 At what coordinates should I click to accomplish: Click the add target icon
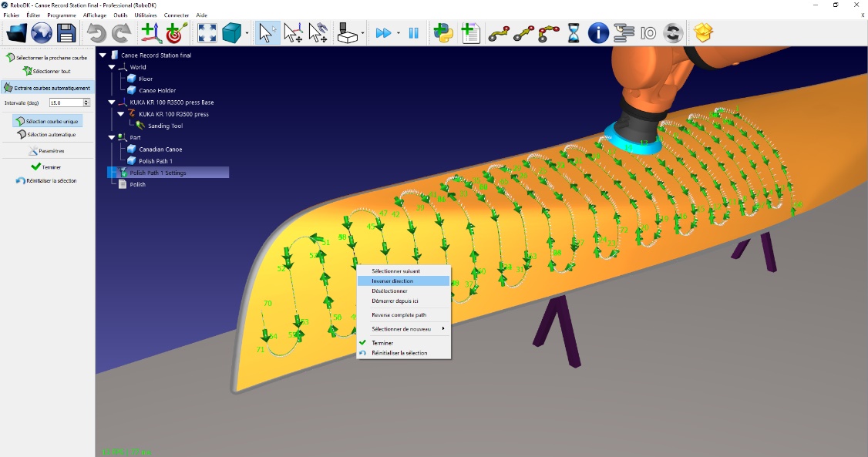[177, 33]
